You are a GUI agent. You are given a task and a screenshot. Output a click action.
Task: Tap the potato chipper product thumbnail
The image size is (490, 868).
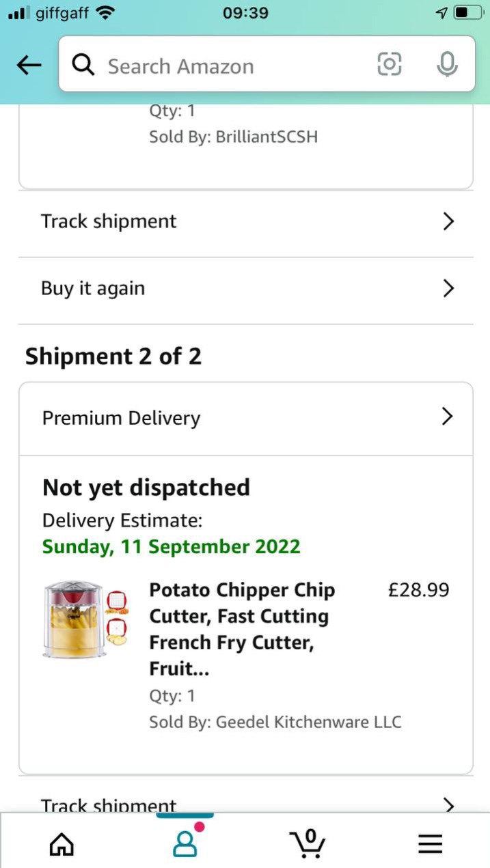[x=85, y=619]
